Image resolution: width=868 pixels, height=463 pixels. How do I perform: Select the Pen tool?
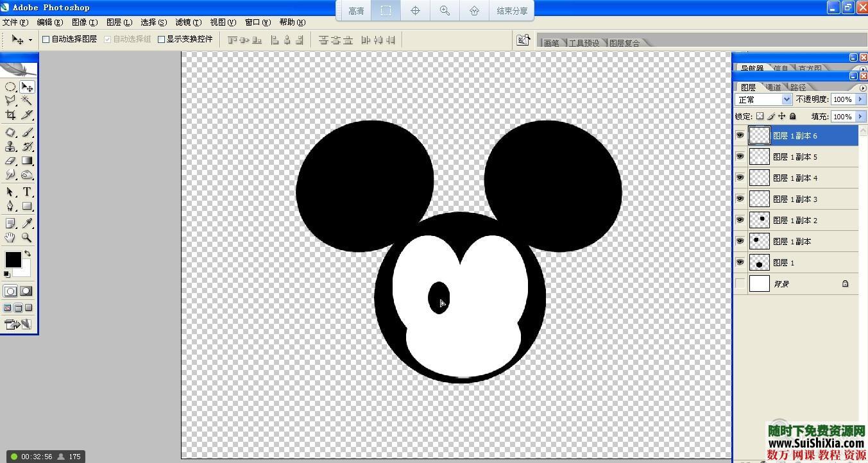10,206
